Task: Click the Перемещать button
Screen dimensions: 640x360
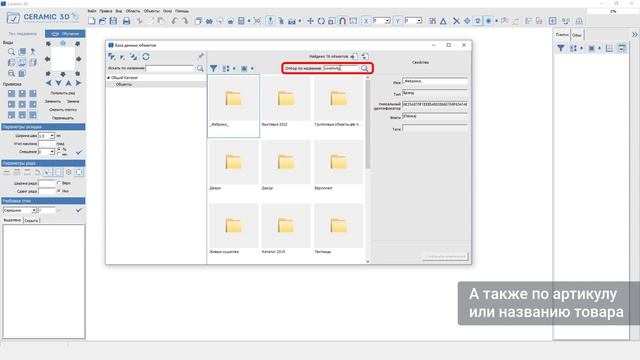Action: point(62,118)
